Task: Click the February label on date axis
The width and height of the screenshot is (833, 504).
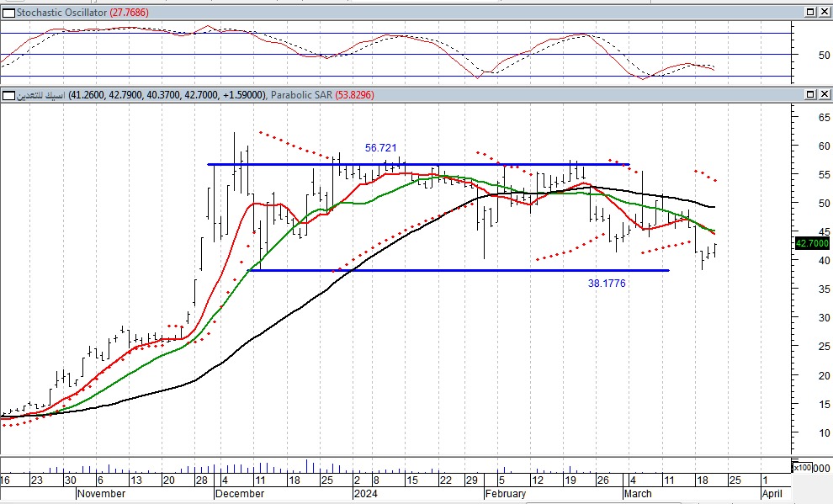Action: [506, 494]
